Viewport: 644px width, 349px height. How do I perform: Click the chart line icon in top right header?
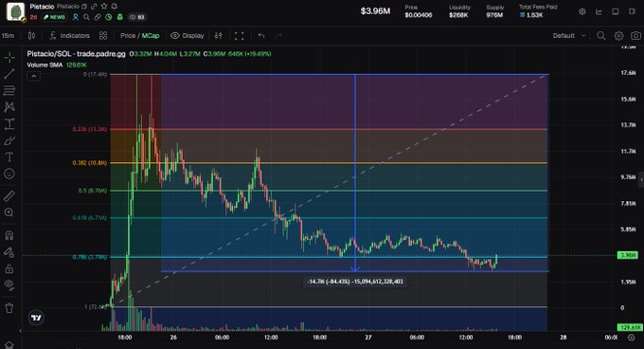tap(599, 11)
